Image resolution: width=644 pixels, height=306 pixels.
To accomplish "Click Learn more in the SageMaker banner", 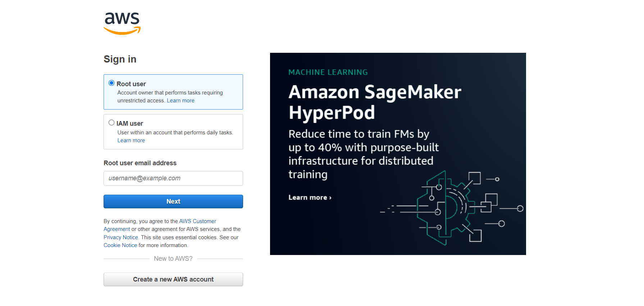I will click(x=310, y=198).
